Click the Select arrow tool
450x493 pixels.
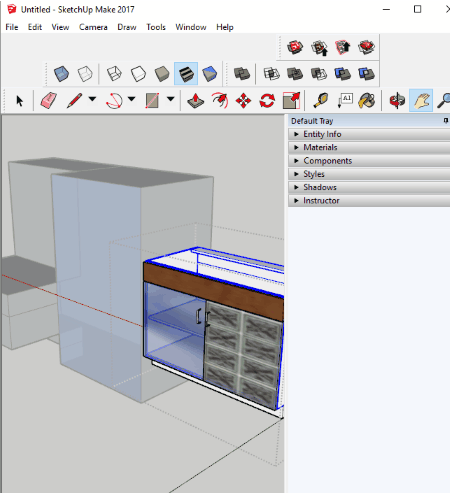[19, 100]
